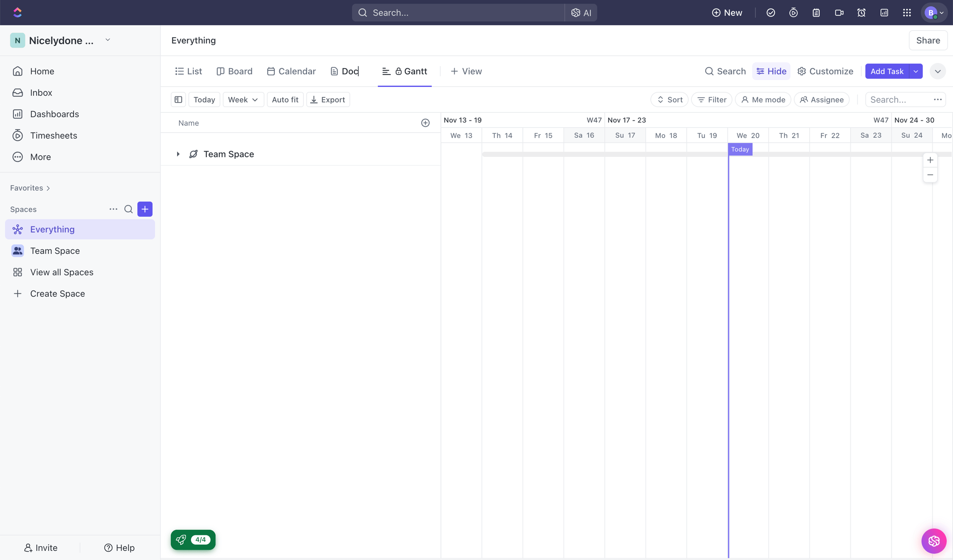
Task: Toggle the sidebar panel icon left of Today
Action: coord(178,100)
